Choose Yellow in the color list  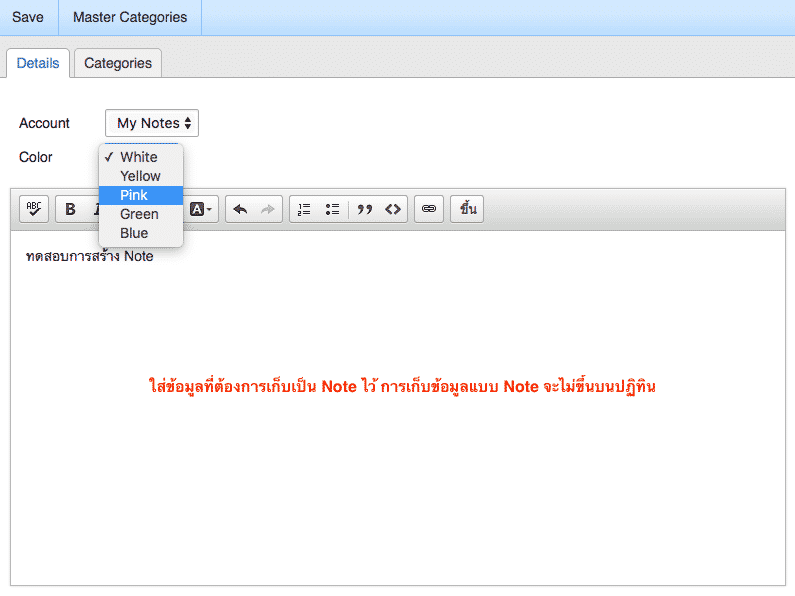[141, 176]
